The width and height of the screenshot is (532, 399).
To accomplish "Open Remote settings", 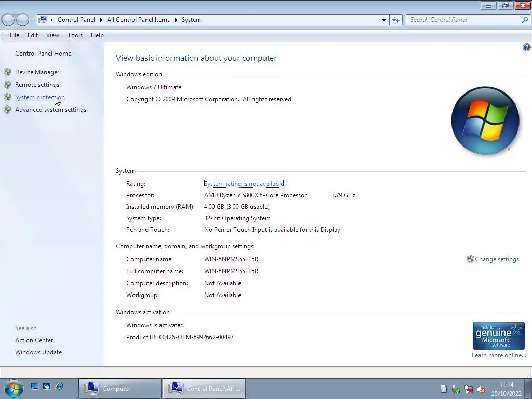I will pyautogui.click(x=37, y=85).
